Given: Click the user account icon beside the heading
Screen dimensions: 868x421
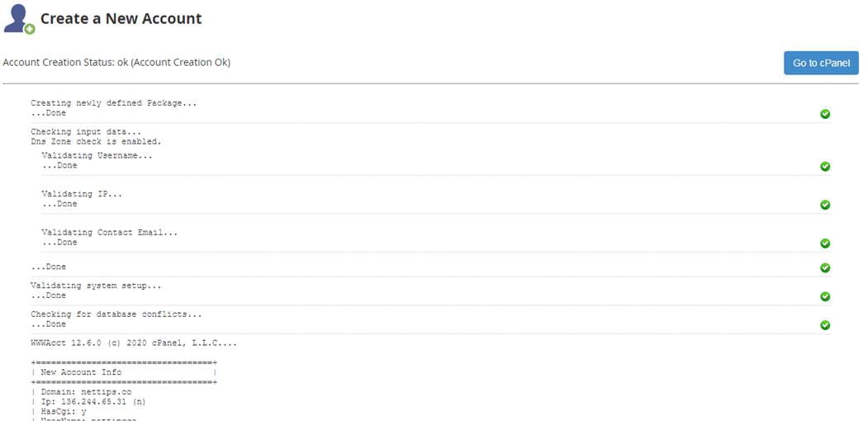Looking at the screenshot, I should pyautogui.click(x=18, y=18).
